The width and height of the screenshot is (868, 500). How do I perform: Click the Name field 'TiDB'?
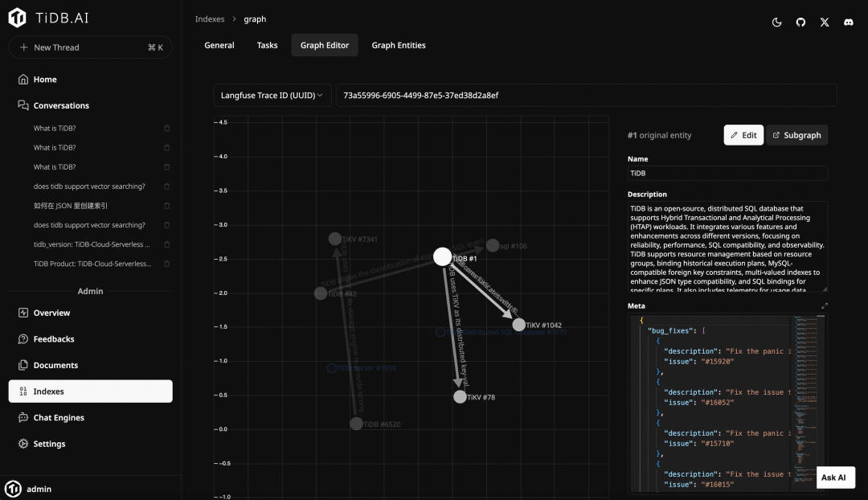[727, 174]
